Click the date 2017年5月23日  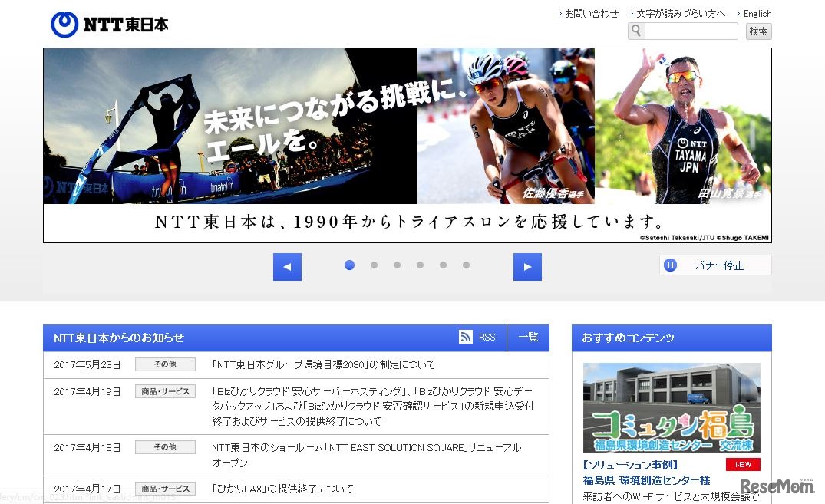87,364
